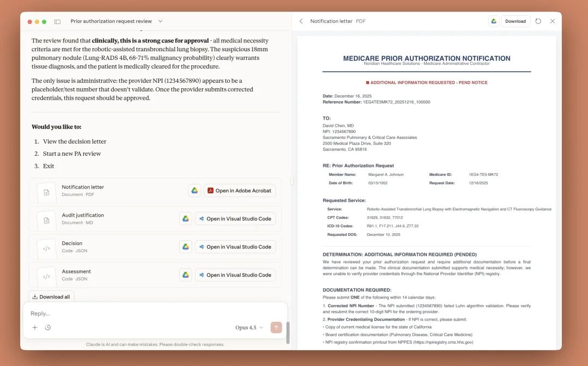The image size is (588, 366).
Task: Click the plus attachment icon
Action: (35, 327)
